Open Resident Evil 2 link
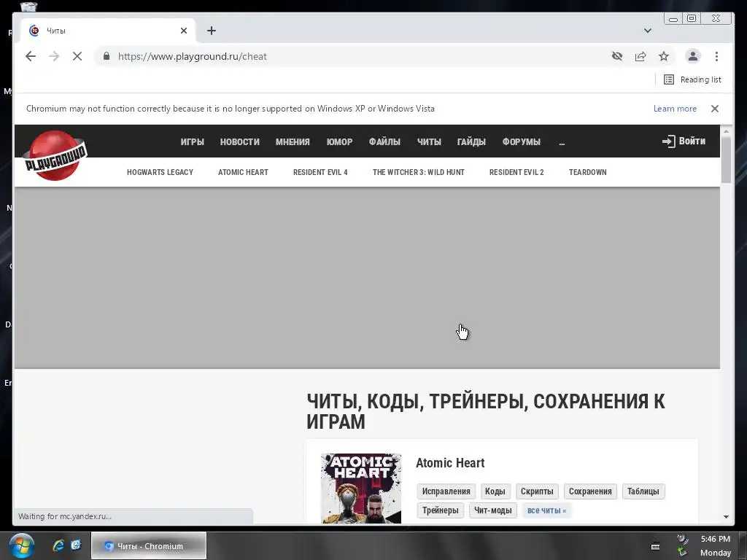Viewport: 747px width, 560px height. [x=516, y=172]
